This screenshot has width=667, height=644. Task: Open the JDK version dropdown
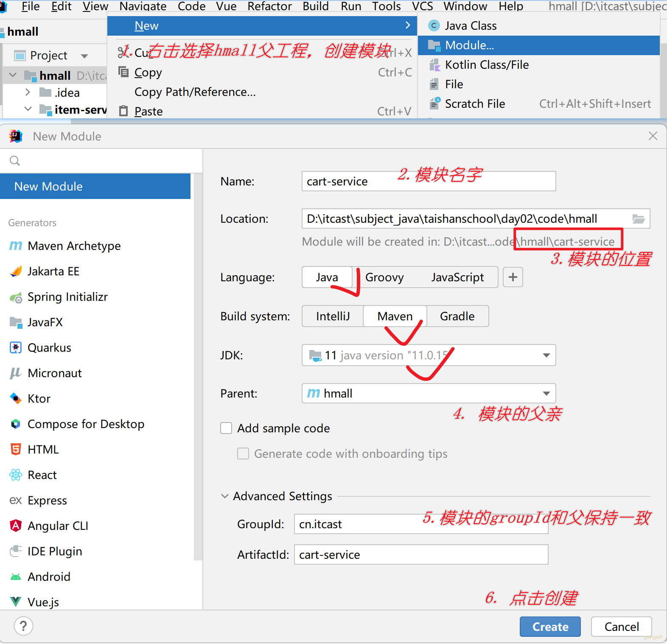click(546, 355)
